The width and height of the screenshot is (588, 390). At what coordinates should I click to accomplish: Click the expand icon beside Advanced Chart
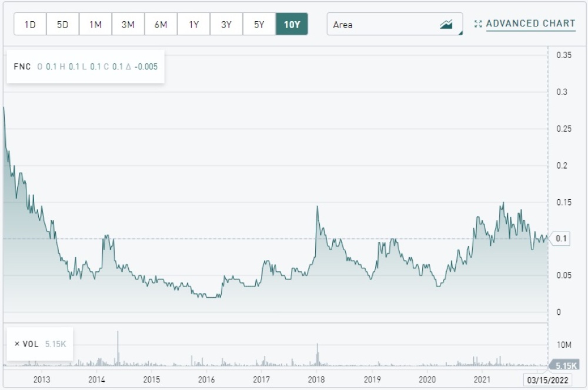click(x=477, y=24)
